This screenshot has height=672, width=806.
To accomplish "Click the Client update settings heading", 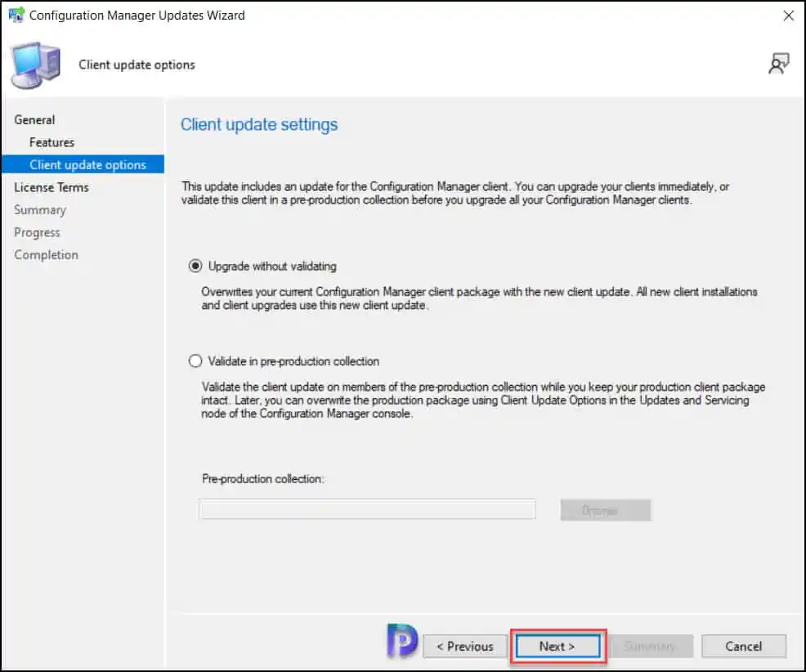I will point(259,124).
